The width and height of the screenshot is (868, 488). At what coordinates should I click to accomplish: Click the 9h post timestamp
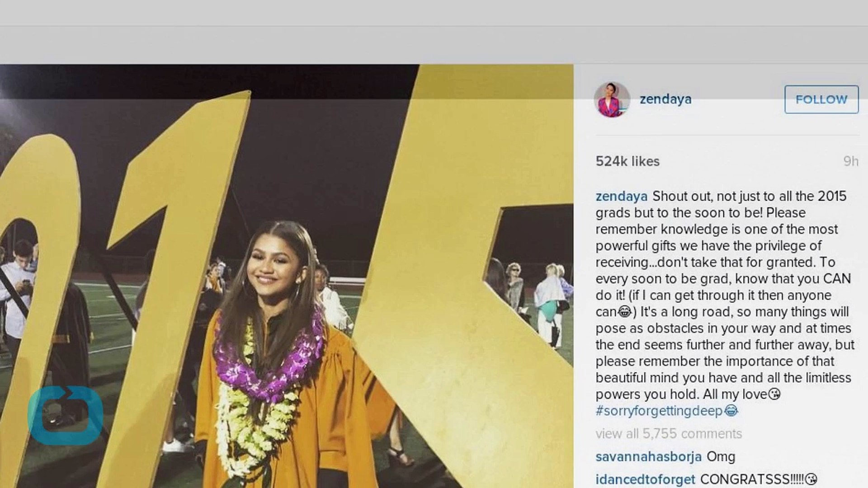tap(851, 161)
